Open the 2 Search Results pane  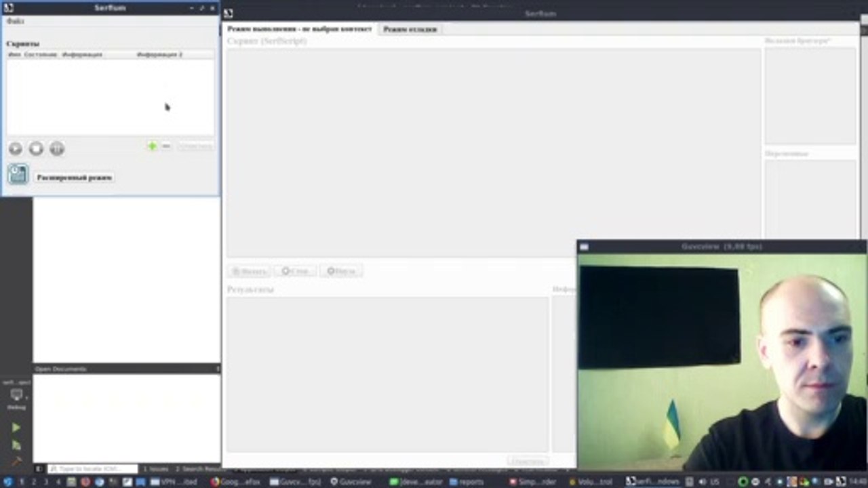[x=197, y=469]
